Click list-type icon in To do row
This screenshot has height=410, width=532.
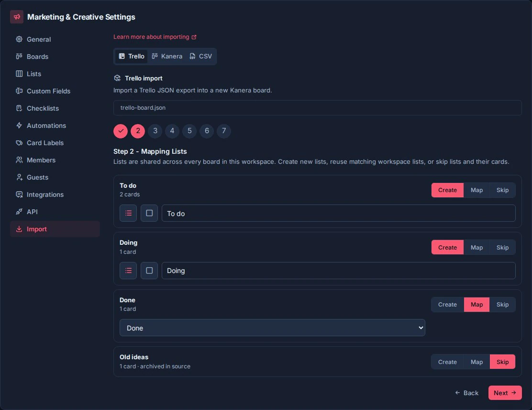(128, 213)
